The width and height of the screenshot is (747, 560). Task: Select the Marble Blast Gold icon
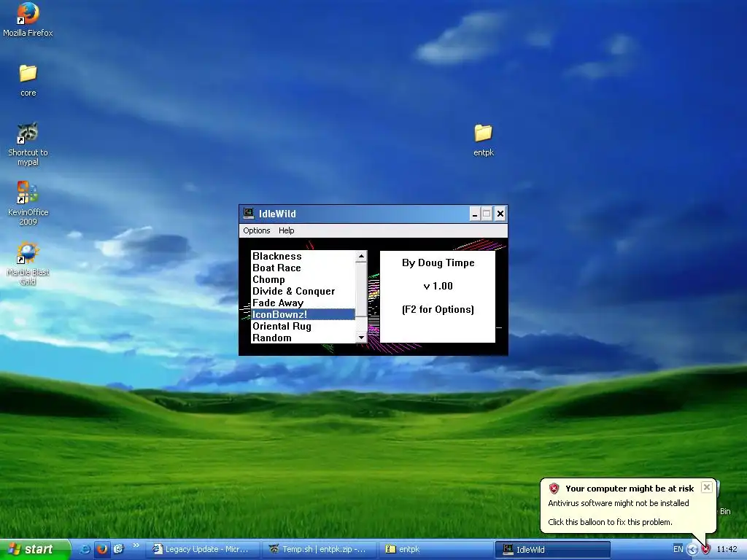[x=28, y=263]
